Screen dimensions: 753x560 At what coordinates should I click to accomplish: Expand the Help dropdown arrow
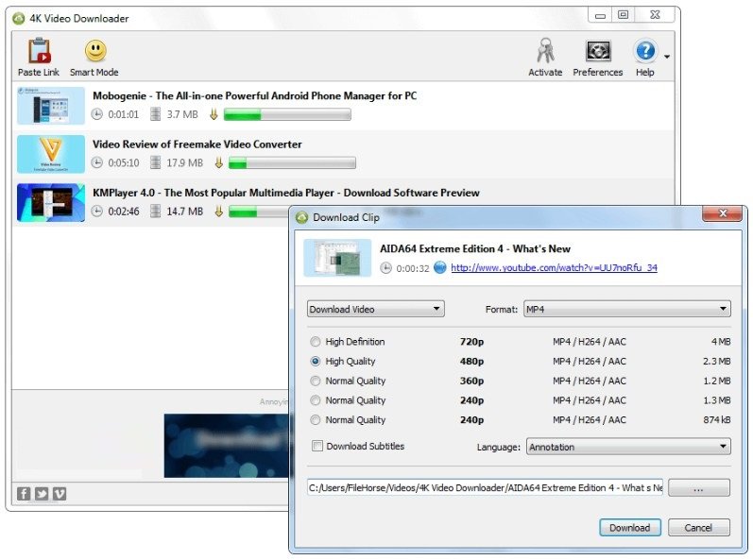667,57
